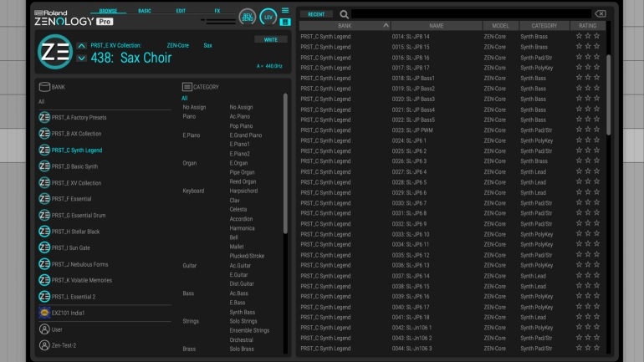Click the teal keyboard view icon

pyautogui.click(x=285, y=22)
